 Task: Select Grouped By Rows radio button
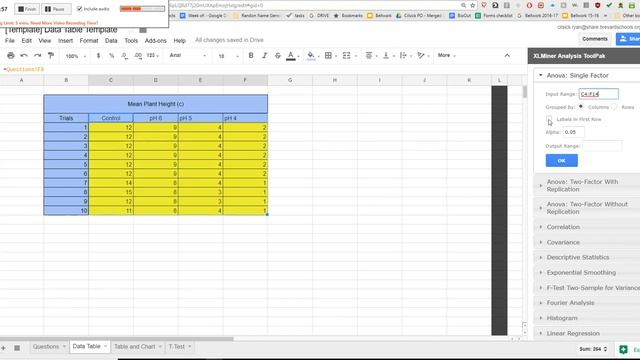pos(614,107)
